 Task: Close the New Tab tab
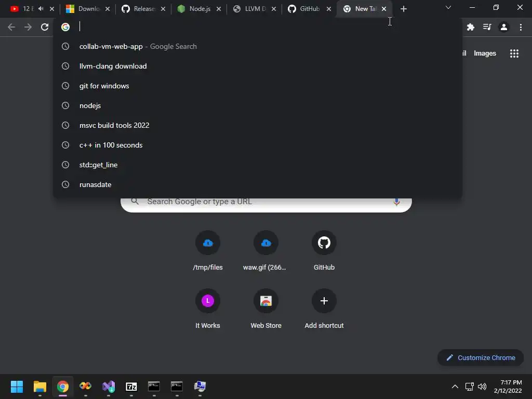coord(384,9)
